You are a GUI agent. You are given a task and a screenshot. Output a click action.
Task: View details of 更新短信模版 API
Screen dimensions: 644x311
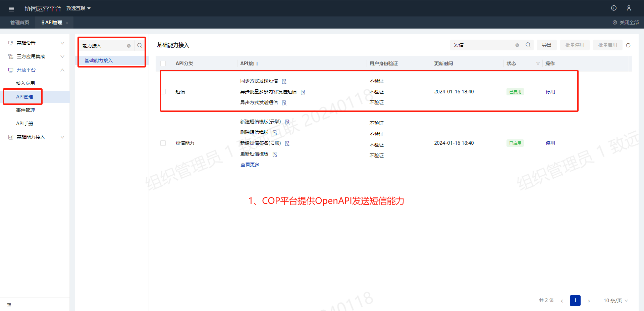tap(275, 154)
